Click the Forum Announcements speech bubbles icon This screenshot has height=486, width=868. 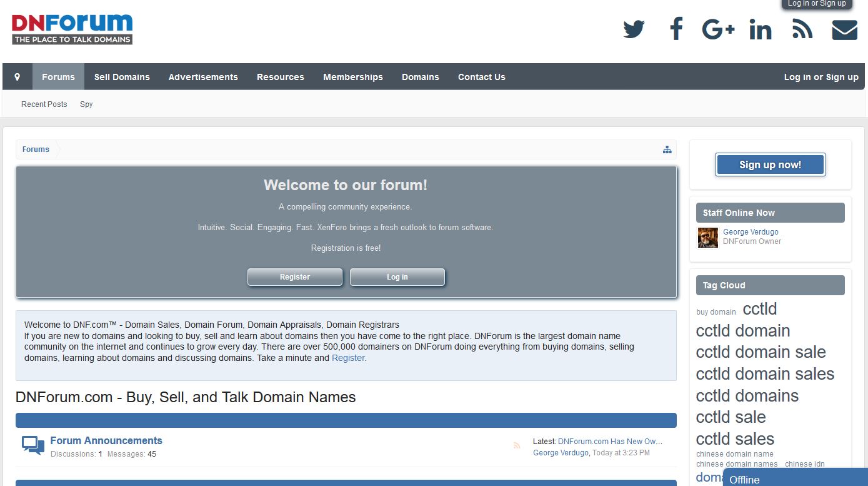click(x=33, y=445)
